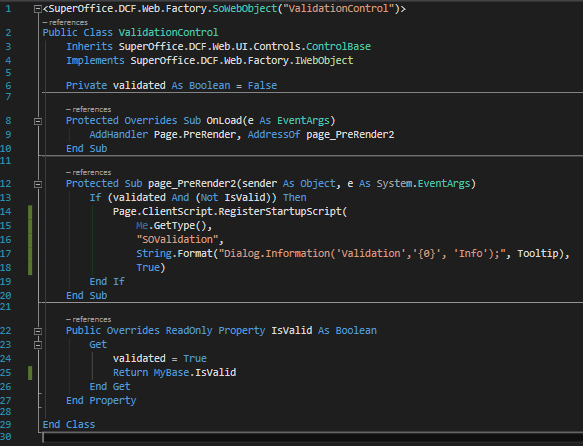Screen dimensions: 583x446
Task: Click End Class on line 29
Action: (69, 425)
